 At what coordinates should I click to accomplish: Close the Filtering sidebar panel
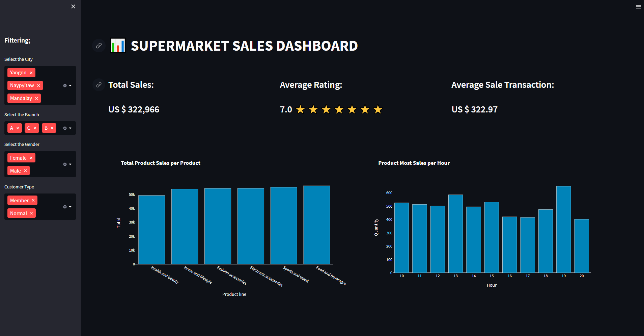click(73, 6)
